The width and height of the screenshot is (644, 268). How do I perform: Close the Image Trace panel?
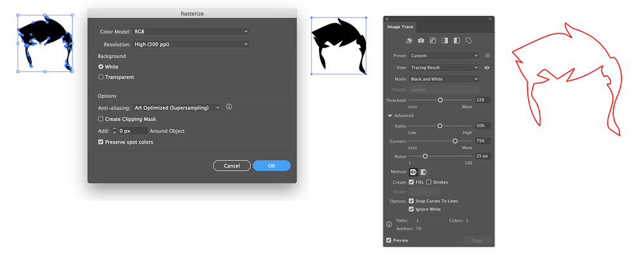[387, 19]
